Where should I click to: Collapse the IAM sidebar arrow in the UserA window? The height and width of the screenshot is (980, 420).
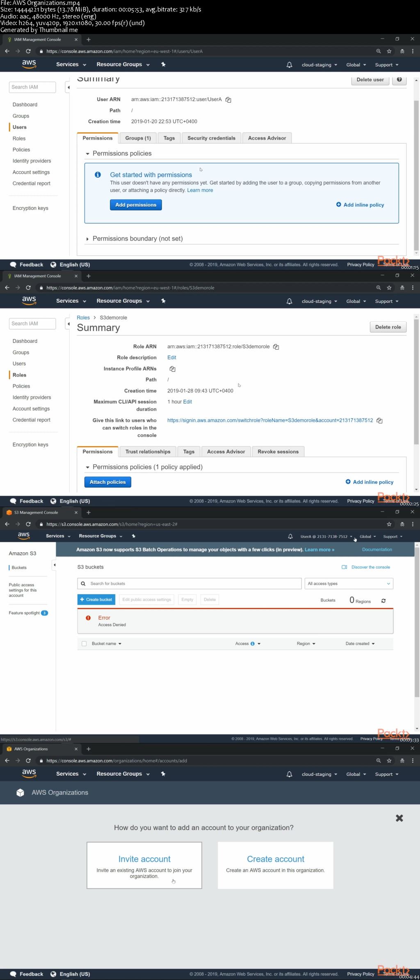[68, 87]
